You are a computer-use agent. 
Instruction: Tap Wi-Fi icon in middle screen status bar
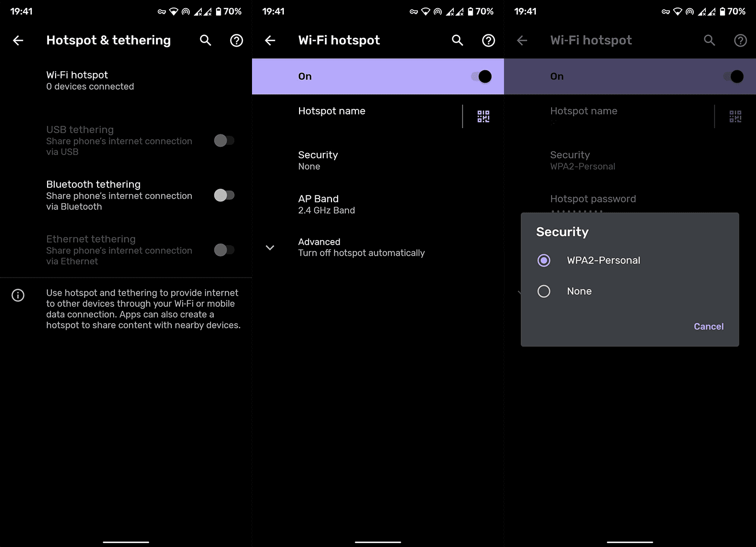coord(426,11)
